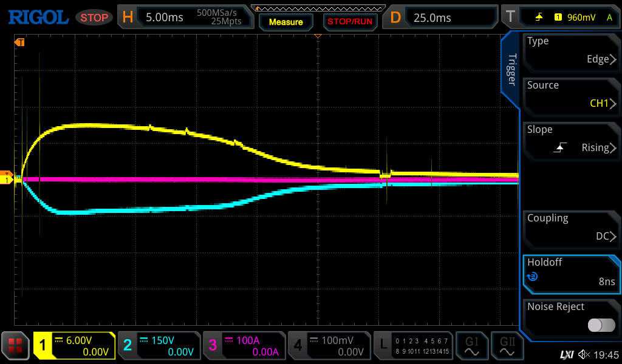Toggle the Noise Reject switch
622x364 pixels.
[601, 325]
